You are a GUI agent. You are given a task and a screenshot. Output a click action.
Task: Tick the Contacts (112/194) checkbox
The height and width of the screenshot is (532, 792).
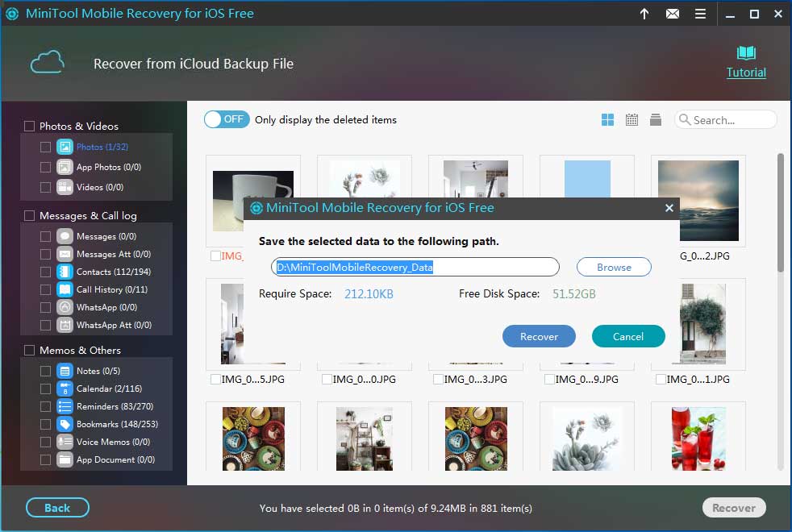[x=45, y=272]
